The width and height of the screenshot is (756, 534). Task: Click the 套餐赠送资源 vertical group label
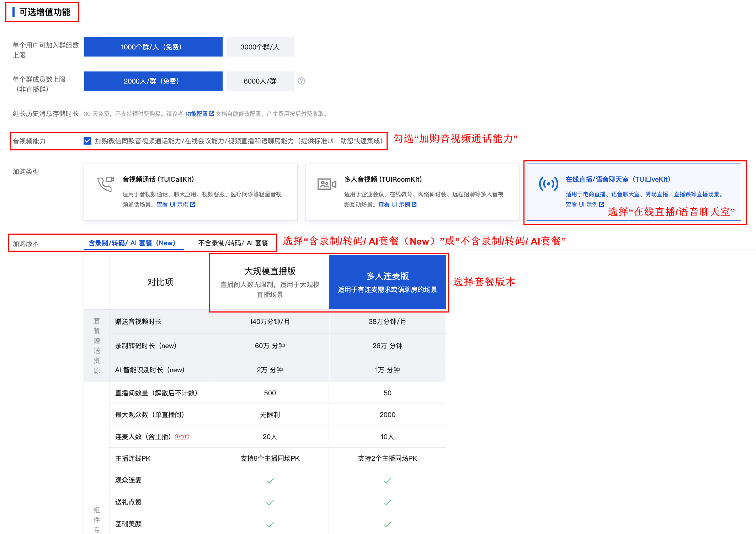pos(97,346)
